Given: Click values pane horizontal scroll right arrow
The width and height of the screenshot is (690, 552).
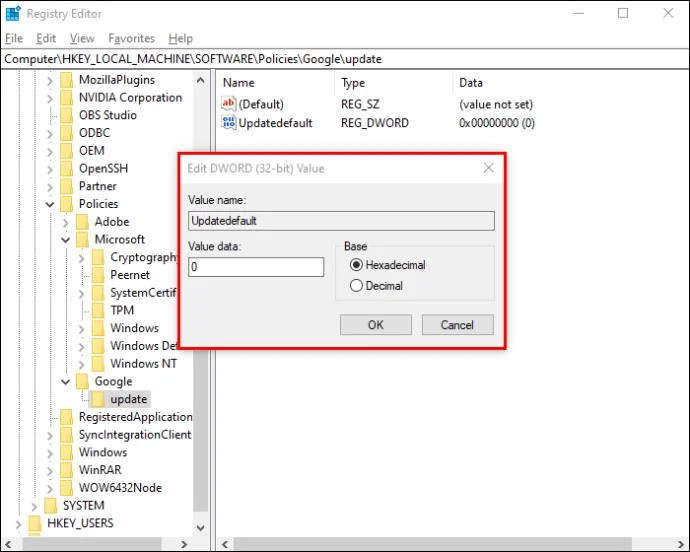Looking at the screenshot, I should pyautogui.click(x=680, y=545).
